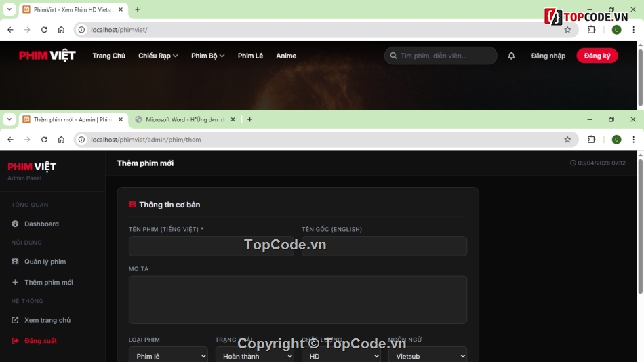Click the Mô tả textarea
Viewport: 644px width, 362px height.
pos(298,300)
